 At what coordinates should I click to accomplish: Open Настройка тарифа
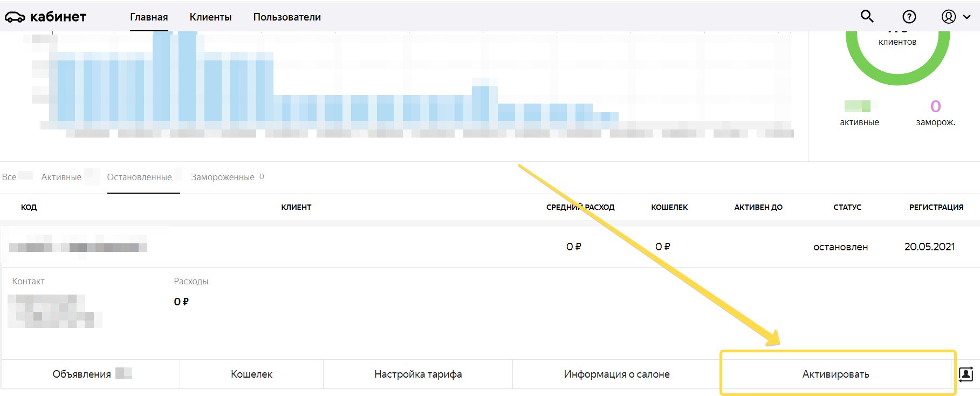point(418,374)
